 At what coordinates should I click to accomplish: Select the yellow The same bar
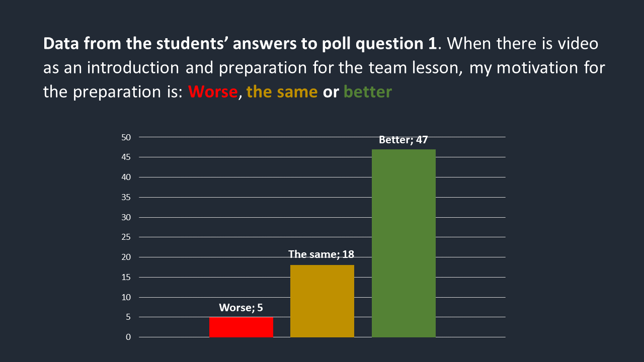point(322,301)
